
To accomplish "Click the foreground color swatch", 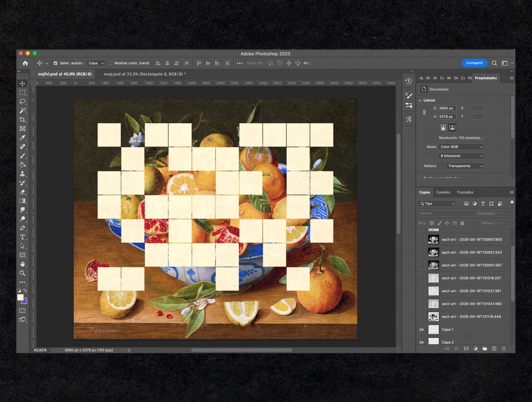I will click(20, 297).
